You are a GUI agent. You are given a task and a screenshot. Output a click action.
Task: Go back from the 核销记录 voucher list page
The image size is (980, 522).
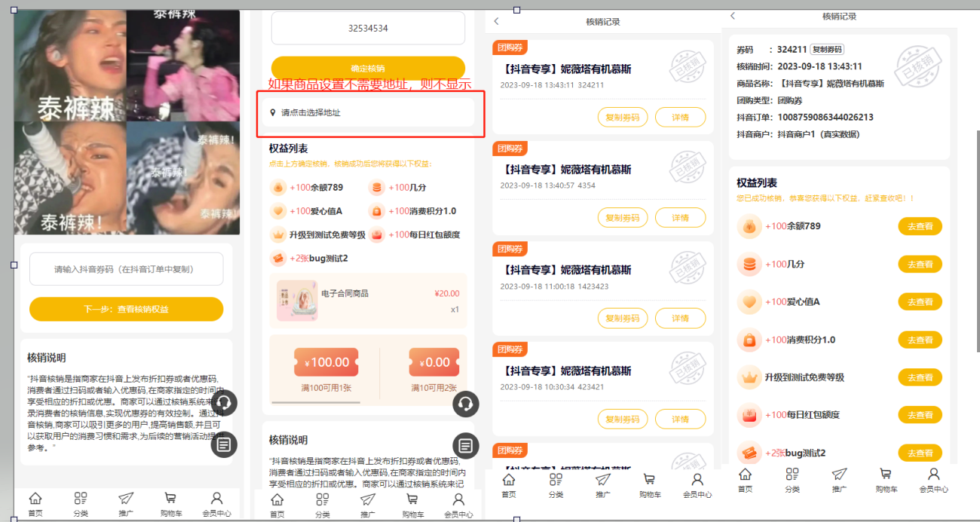[x=496, y=21]
